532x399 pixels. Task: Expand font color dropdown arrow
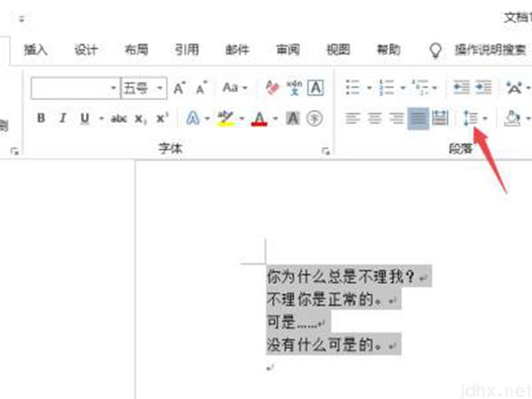pos(276,119)
